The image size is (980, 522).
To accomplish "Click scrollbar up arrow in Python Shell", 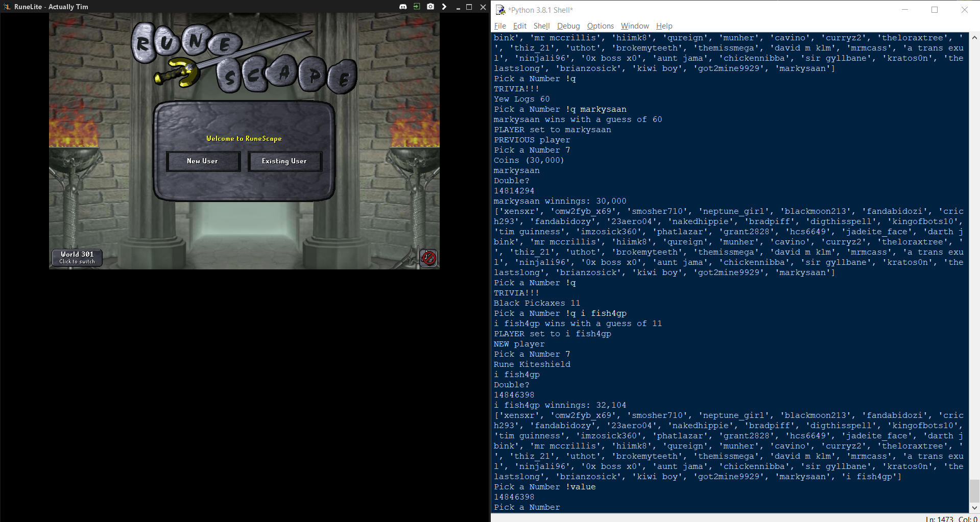I will click(x=974, y=38).
